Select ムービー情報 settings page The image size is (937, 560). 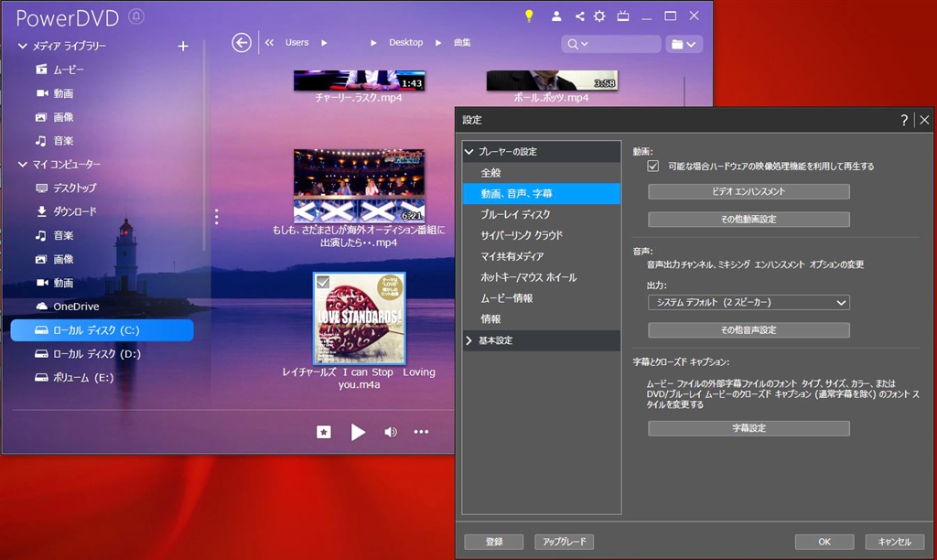coord(542,298)
